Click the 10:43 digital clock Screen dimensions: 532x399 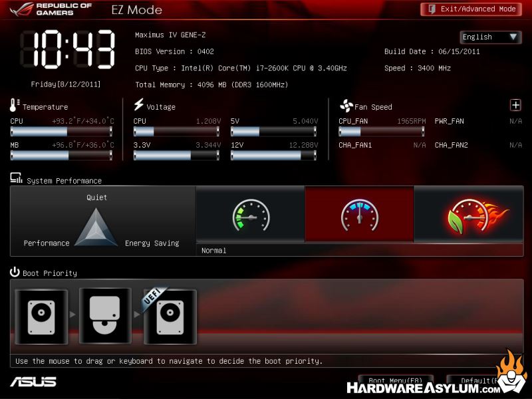coord(68,49)
